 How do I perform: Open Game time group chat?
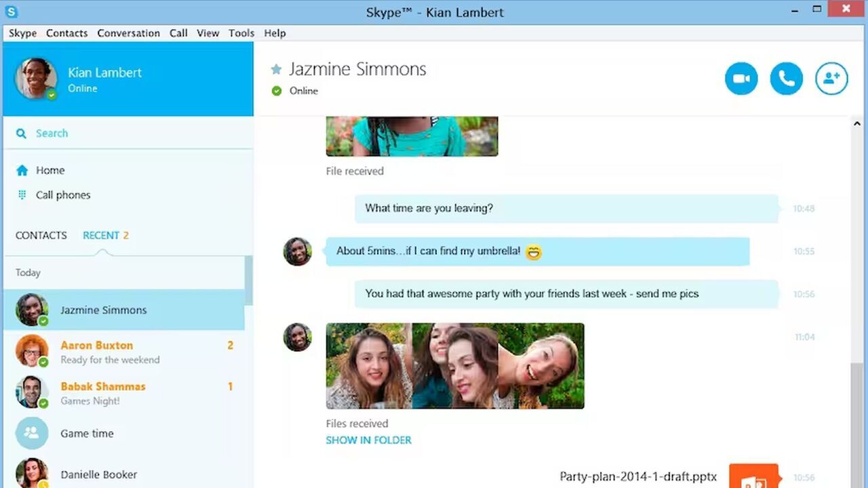124,434
